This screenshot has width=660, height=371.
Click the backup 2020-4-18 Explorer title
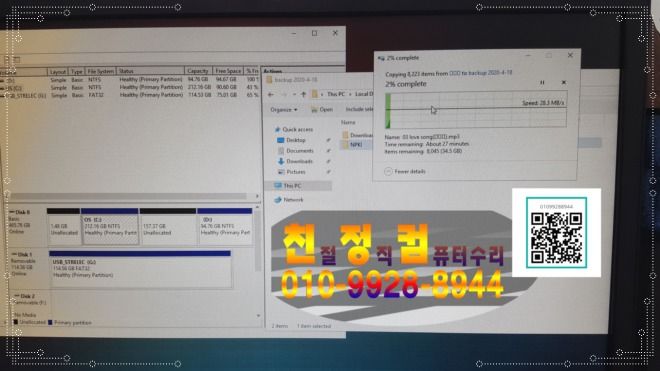296,80
